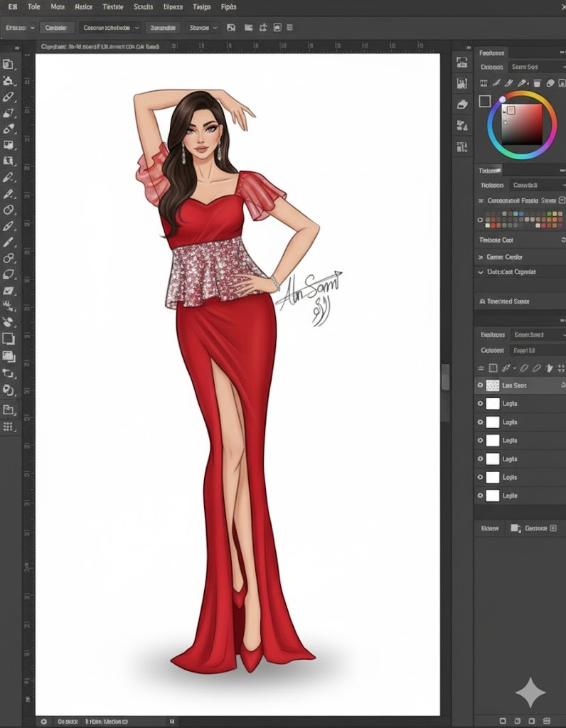Click the link icon in layers toolbar
Image resolution: width=566 pixels, height=728 pixels.
click(x=524, y=368)
